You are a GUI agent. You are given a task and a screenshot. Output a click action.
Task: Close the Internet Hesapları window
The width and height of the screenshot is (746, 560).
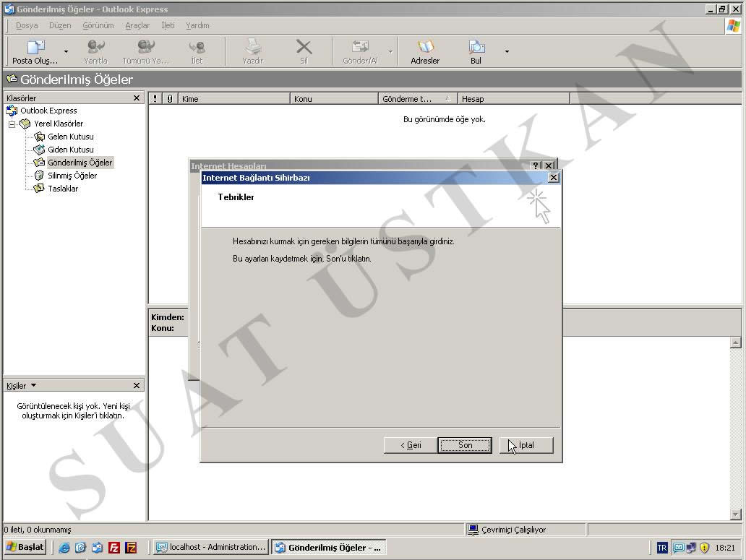(x=549, y=165)
